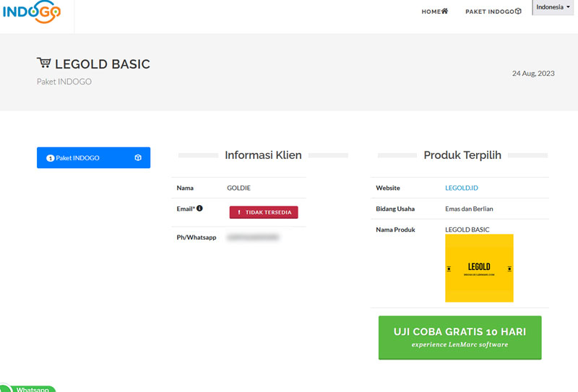Open the Whatsapp chat widget
Screen dimensions: 578x392
coord(27,388)
